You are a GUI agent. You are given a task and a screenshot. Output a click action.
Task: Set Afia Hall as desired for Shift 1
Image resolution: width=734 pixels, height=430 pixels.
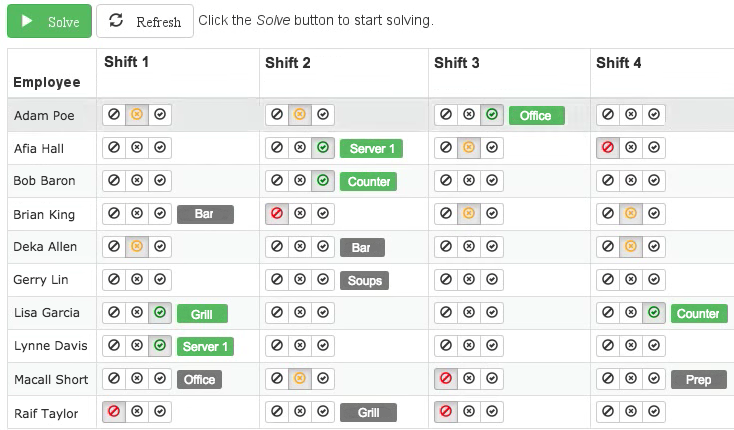pos(161,148)
